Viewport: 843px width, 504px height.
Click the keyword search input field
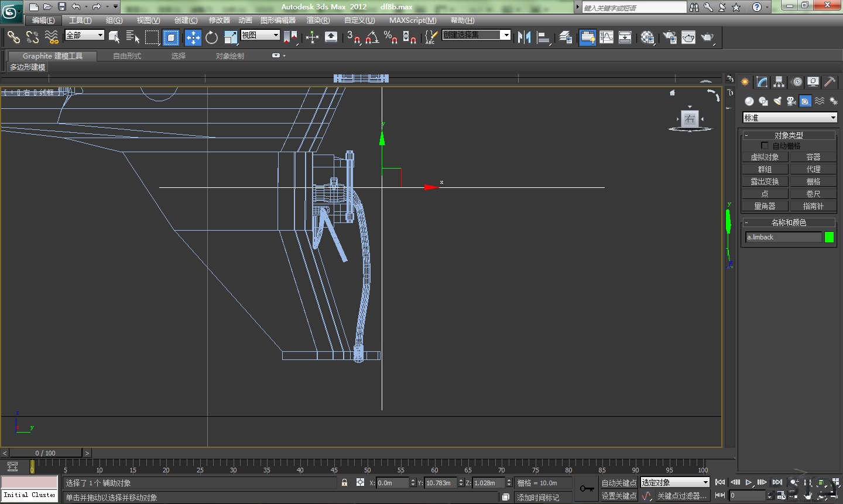(x=634, y=8)
